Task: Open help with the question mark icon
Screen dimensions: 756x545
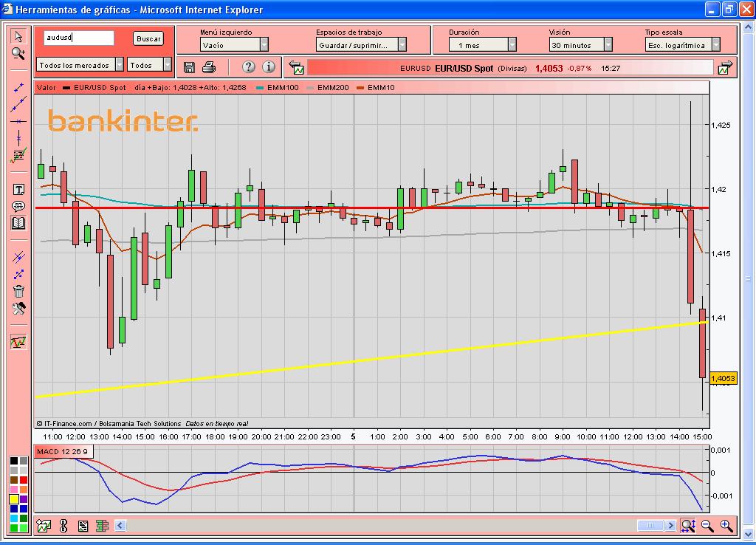Action: 249,67
